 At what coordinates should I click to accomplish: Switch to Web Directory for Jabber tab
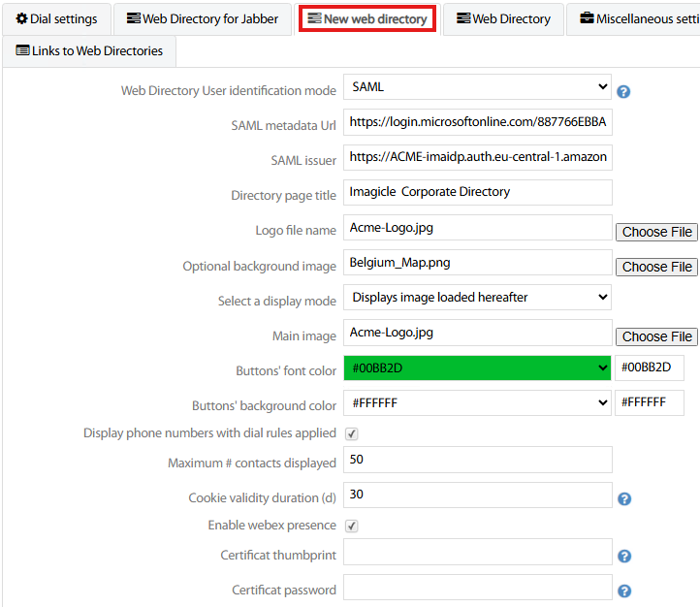click(203, 19)
